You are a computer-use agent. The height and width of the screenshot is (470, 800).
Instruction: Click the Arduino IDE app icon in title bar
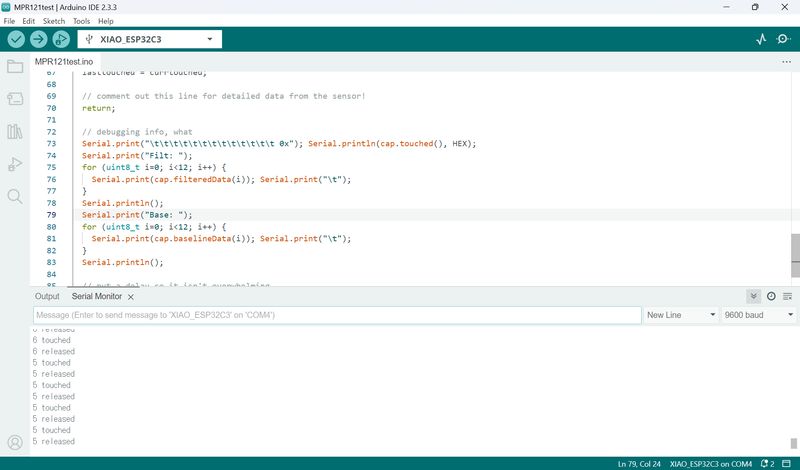[x=6, y=7]
